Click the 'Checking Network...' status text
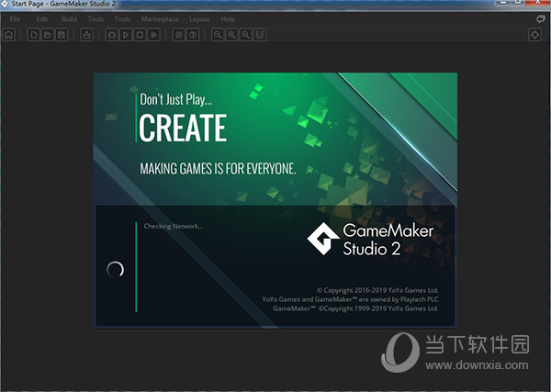Screen dimensions: 551x392 click(x=174, y=226)
